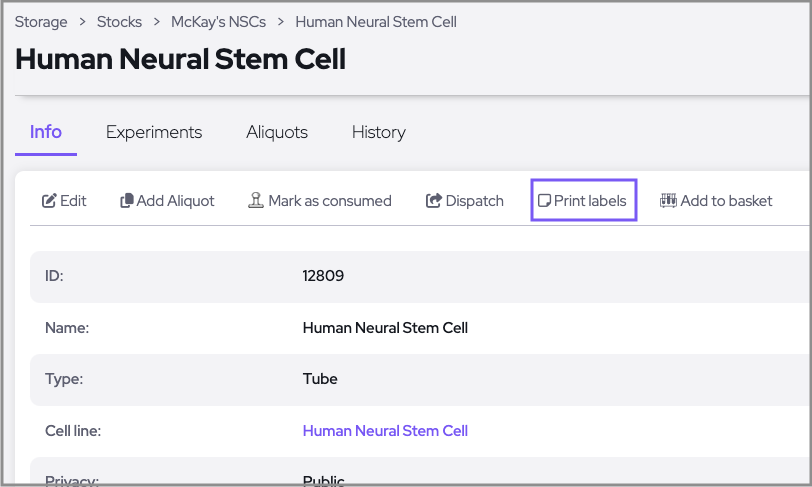Viewport: 812px width, 487px height.
Task: Click the Print labels note icon
Action: (545, 201)
